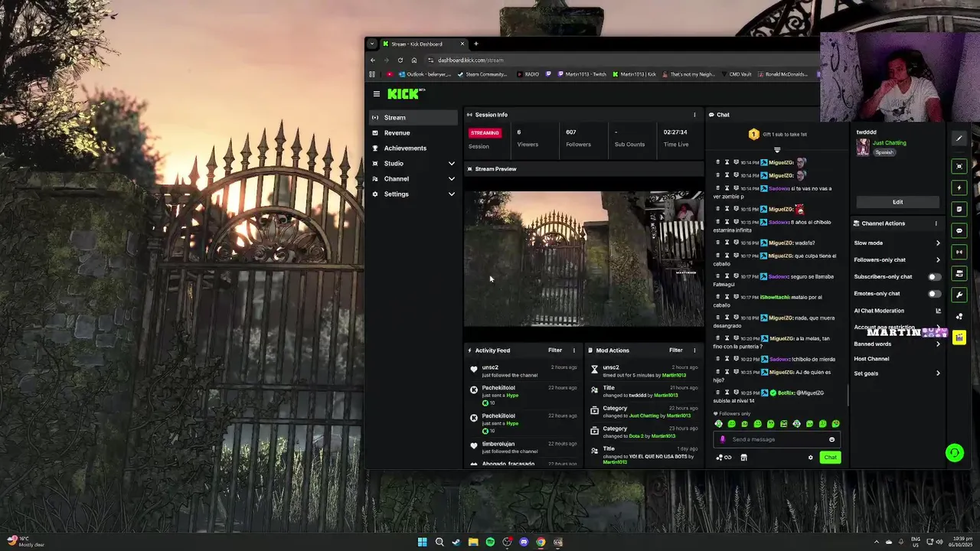The height and width of the screenshot is (551, 980).
Task: Collapse the sub gift leaderboard chevron
Action: tap(776, 149)
